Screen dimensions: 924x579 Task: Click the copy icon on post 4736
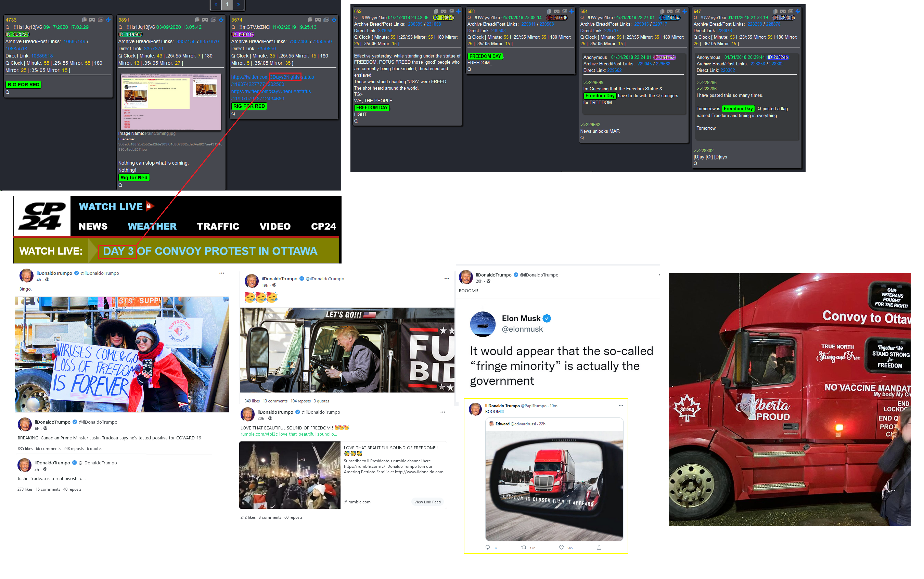pyautogui.click(x=84, y=20)
